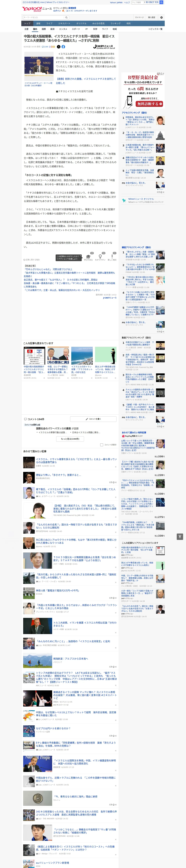Click the ヘルプ link at top

click(x=127, y=2)
